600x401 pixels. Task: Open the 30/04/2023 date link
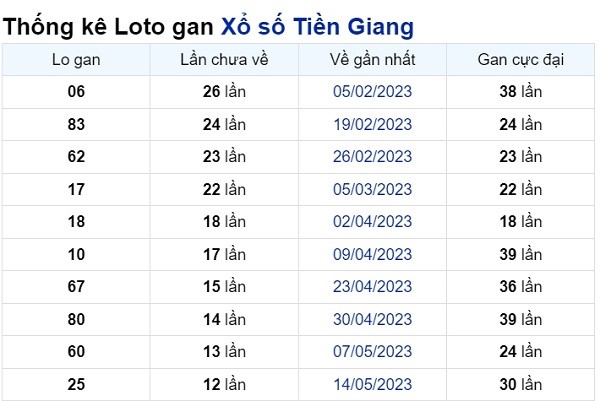click(372, 319)
